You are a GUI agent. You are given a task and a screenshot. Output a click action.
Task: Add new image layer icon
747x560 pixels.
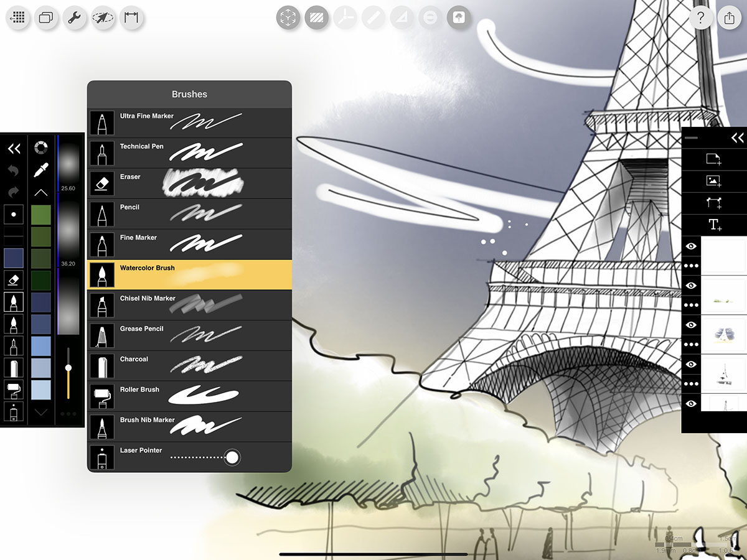click(x=714, y=181)
